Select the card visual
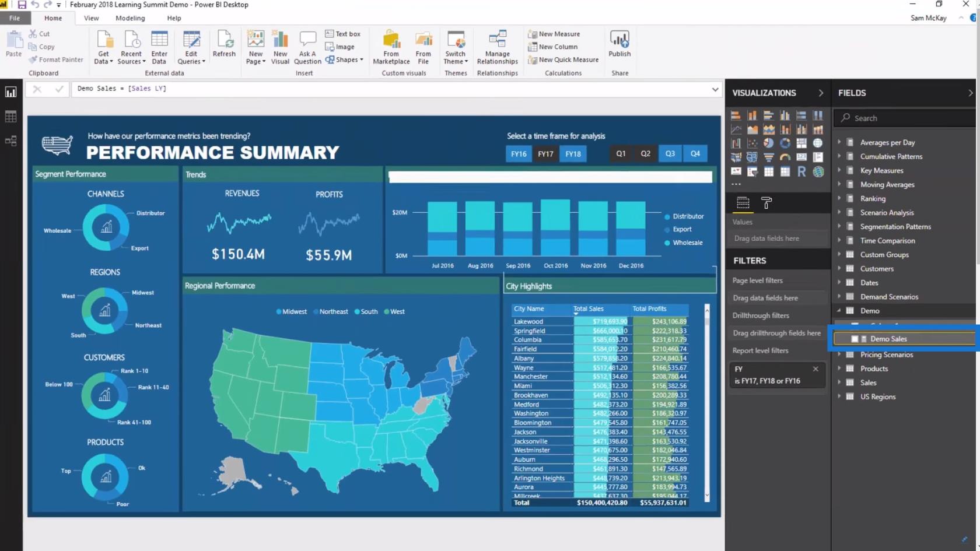Image resolution: width=980 pixels, height=551 pixels. [801, 157]
